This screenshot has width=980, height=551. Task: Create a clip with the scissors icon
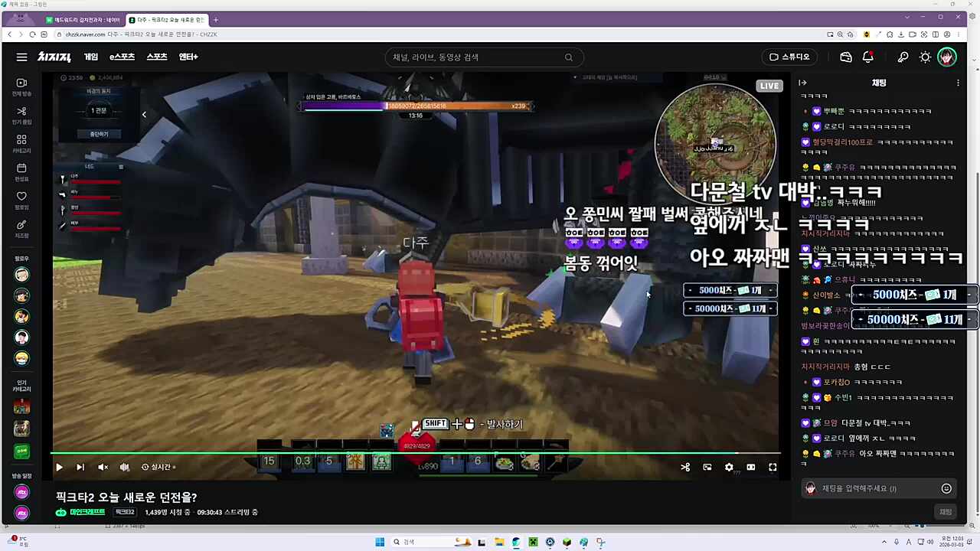click(x=684, y=467)
